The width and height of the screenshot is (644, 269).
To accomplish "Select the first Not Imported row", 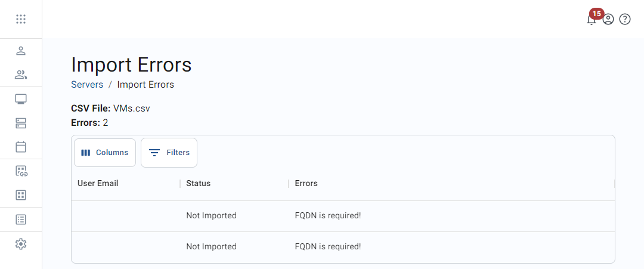I will (211, 215).
